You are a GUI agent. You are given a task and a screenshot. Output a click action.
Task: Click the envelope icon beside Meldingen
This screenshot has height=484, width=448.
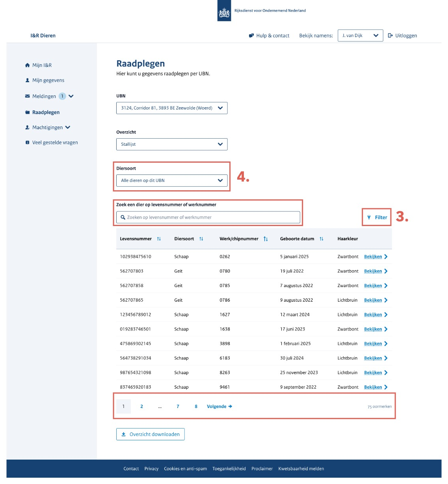[27, 96]
